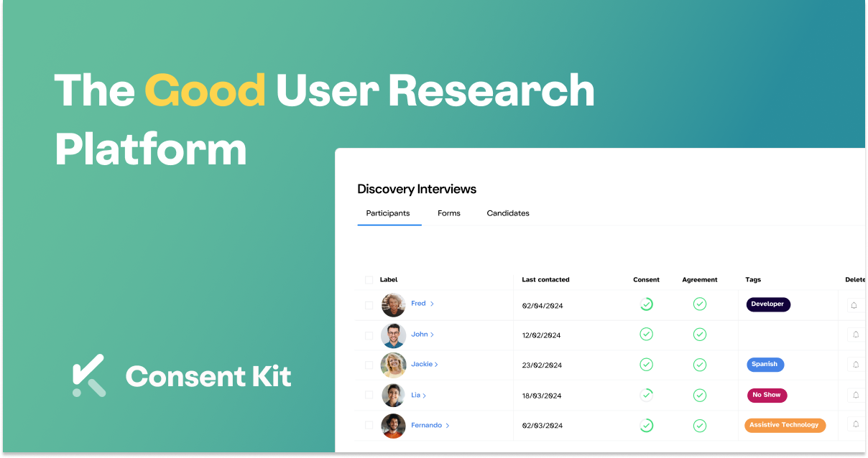Tick the checkbox for Fred's row
Image resolution: width=868 pixels, height=458 pixels.
coord(369,305)
